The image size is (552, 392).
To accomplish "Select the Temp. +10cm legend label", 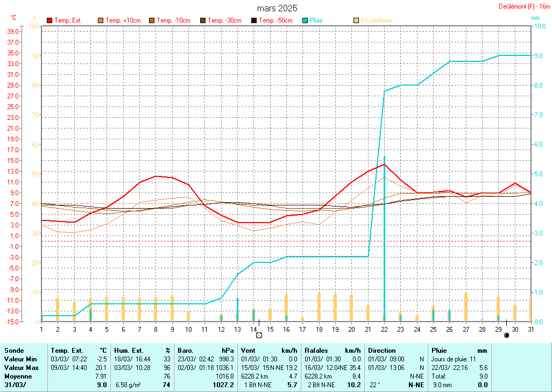I will [x=123, y=20].
